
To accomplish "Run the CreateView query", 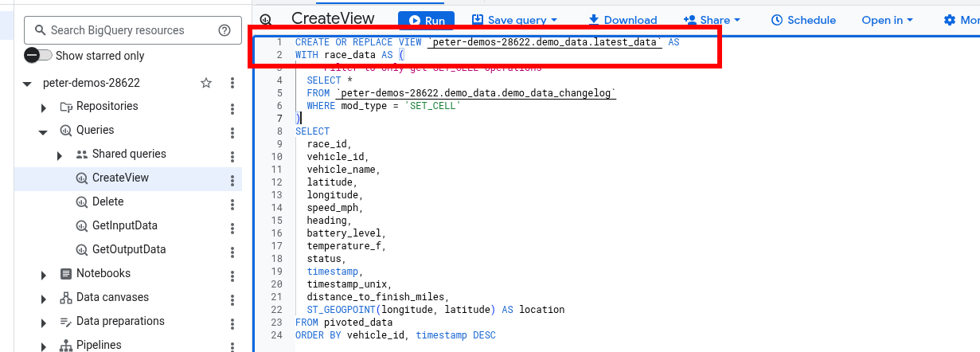I will tap(426, 20).
